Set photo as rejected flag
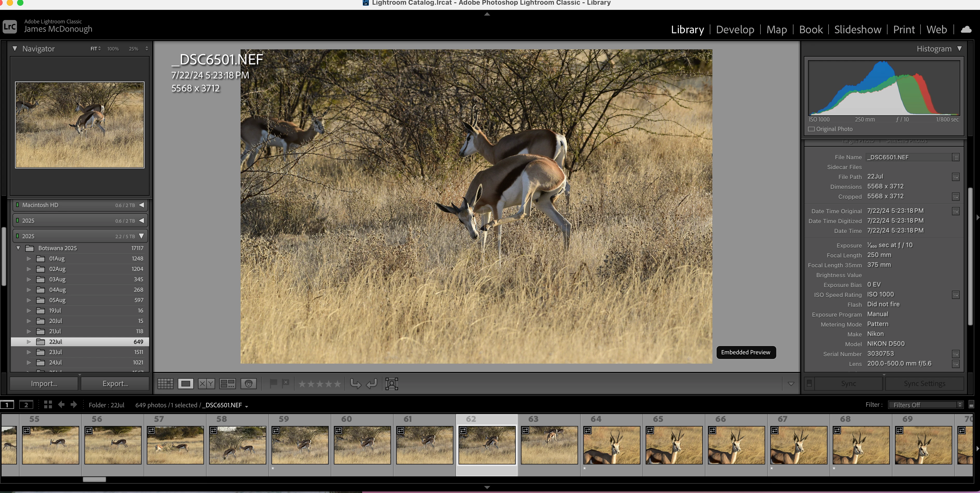This screenshot has width=980, height=493. [x=286, y=383]
